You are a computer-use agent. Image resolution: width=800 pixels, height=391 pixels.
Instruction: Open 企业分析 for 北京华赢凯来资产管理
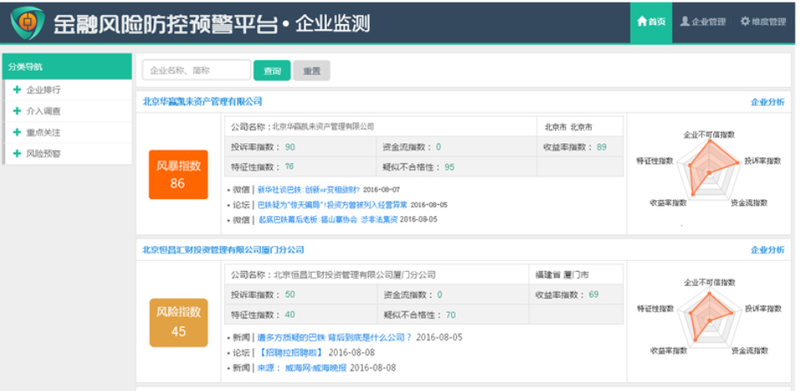[767, 102]
